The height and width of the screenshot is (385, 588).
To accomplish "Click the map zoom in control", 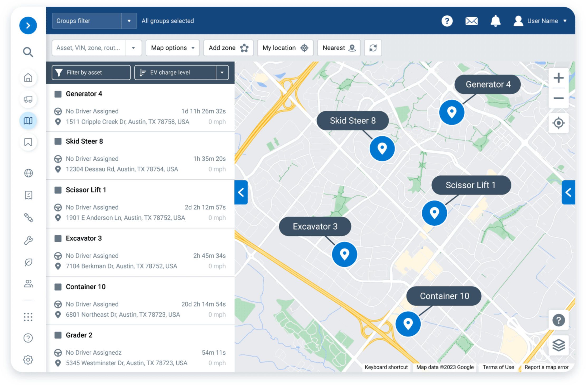I will point(558,77).
